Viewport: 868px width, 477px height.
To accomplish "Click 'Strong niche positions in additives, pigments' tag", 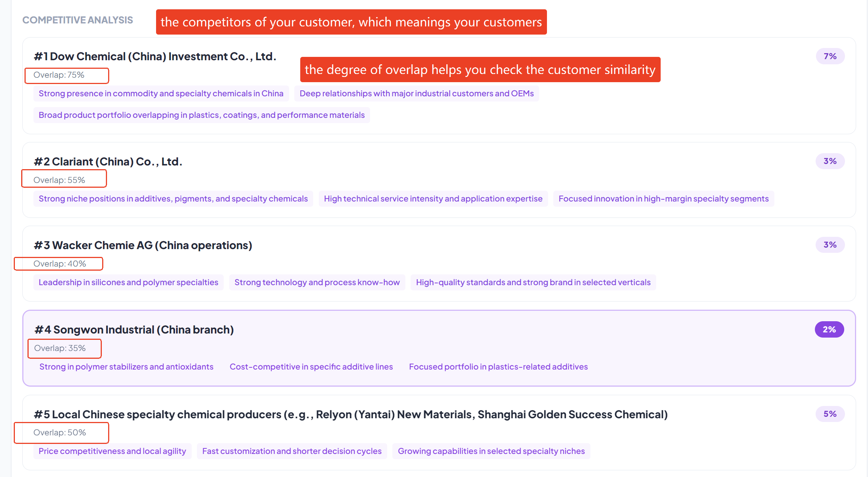I will (x=173, y=199).
